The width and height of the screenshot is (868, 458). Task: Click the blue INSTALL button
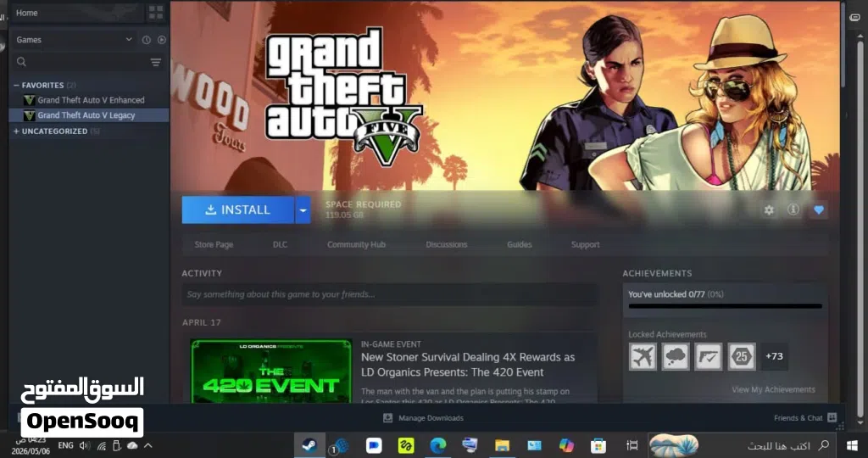point(238,209)
